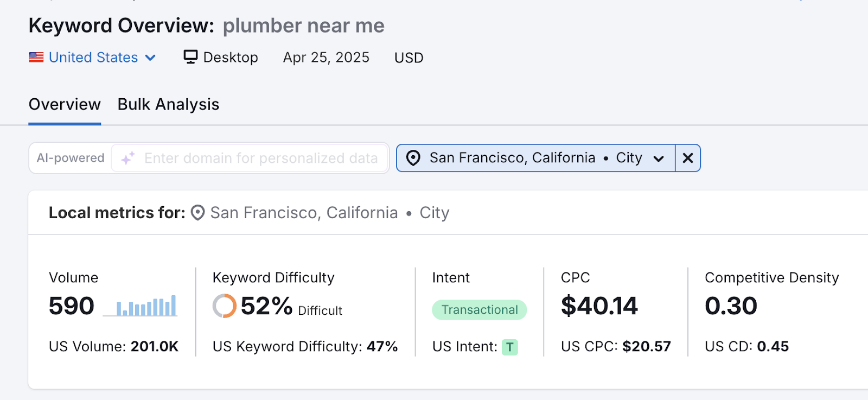Click the tallest bar in the volume chart
868x400 pixels.
pos(174,307)
